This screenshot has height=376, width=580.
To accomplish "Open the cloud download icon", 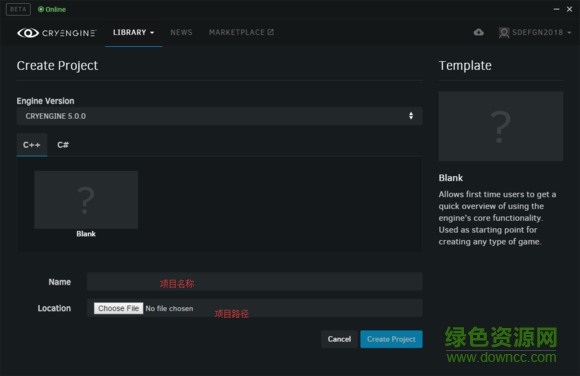I will coord(479,32).
